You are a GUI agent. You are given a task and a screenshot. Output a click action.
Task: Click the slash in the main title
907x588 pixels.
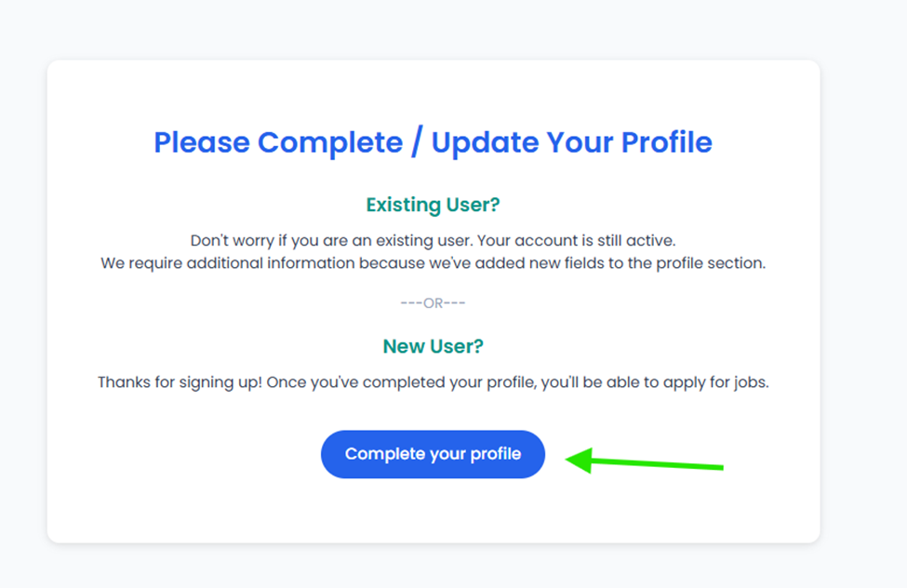point(417,142)
